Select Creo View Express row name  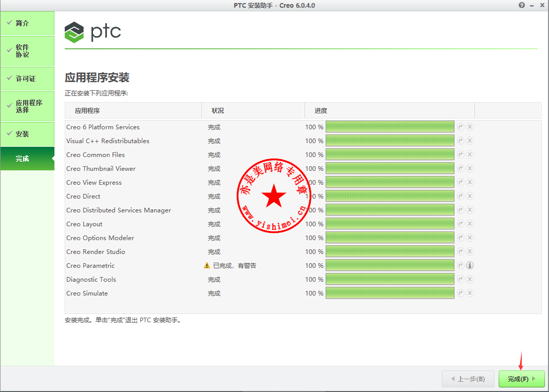pyautogui.click(x=94, y=183)
